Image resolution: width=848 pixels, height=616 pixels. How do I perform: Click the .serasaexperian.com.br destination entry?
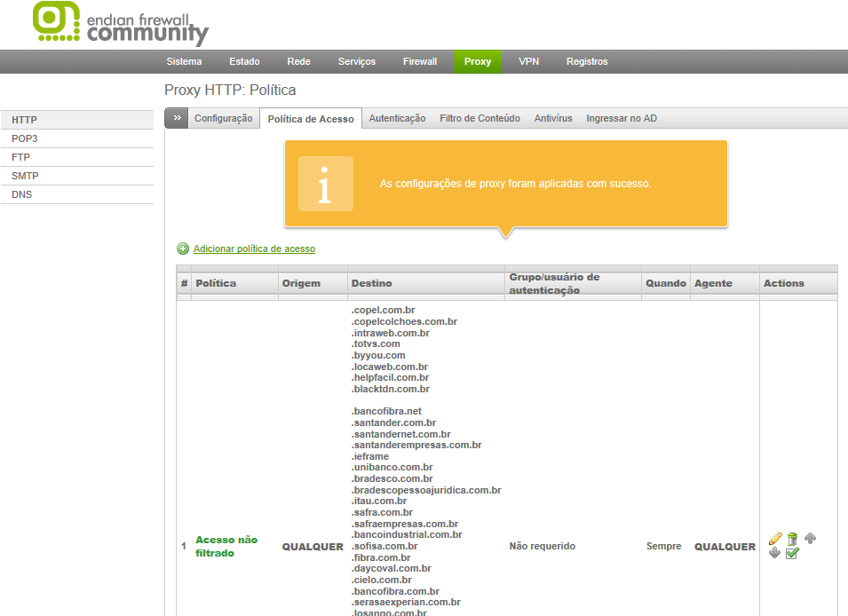(406, 602)
